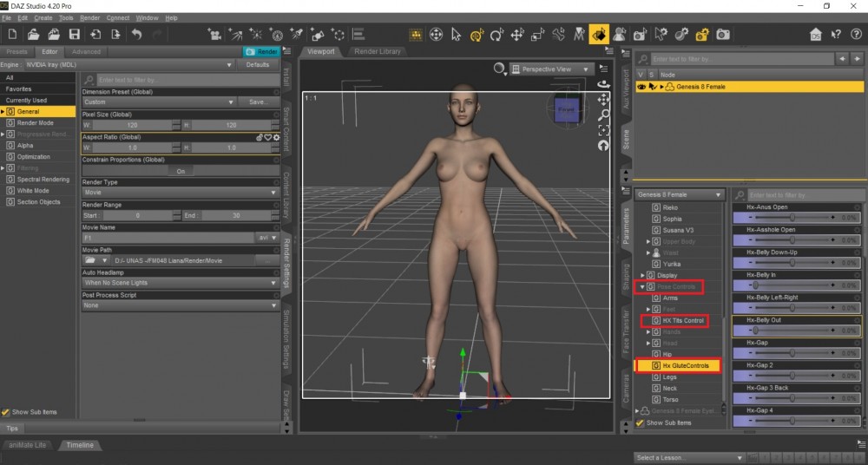Select the Render Mode category
This screenshot has width=868, height=465.
click(x=35, y=123)
